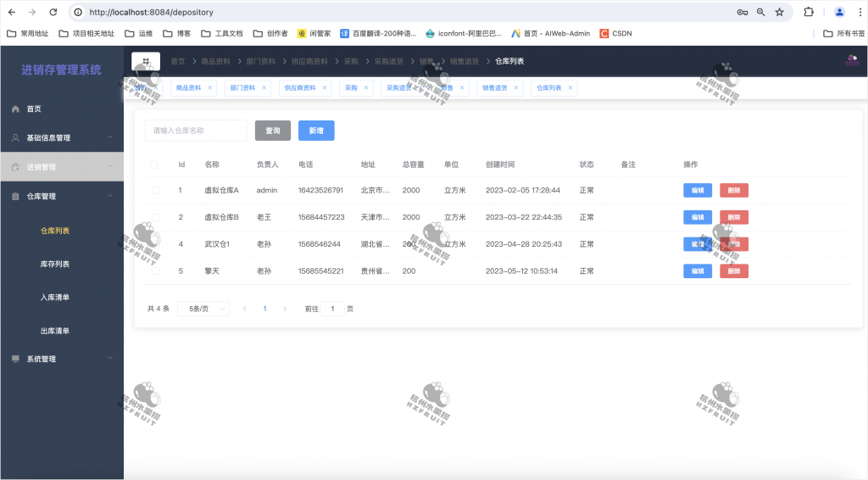Image resolution: width=868 pixels, height=480 pixels.
Task: Open the 闲管家 bookmark
Action: [x=314, y=34]
